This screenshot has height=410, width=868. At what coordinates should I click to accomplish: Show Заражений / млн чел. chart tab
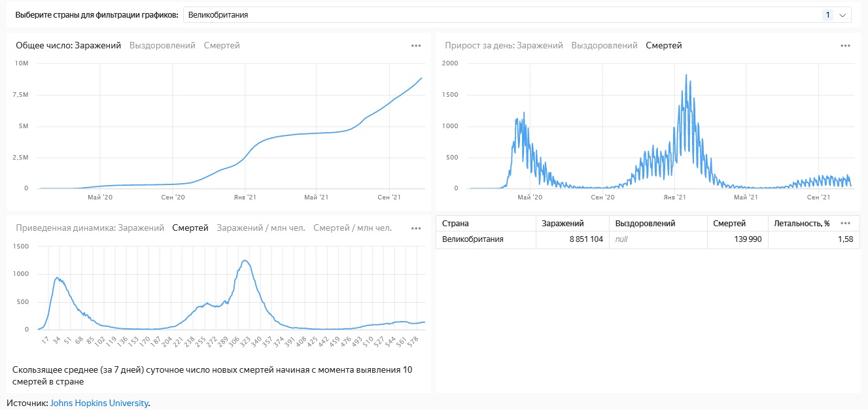click(260, 228)
